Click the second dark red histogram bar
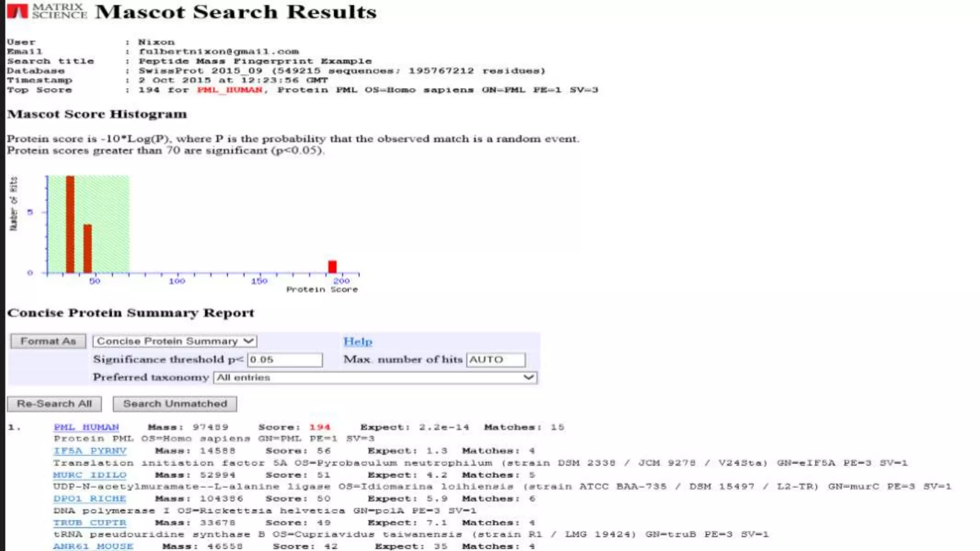The image size is (980, 551). [x=88, y=248]
